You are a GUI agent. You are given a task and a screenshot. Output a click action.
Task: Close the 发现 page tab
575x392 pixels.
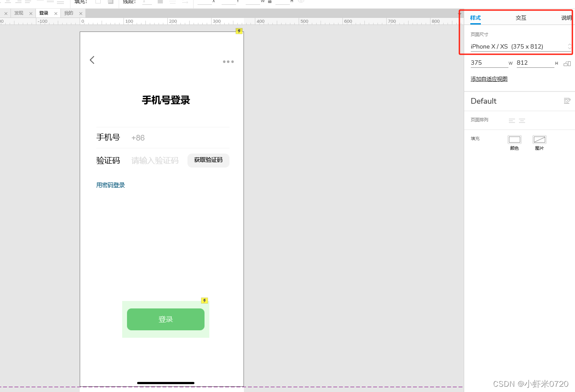pyautogui.click(x=31, y=14)
